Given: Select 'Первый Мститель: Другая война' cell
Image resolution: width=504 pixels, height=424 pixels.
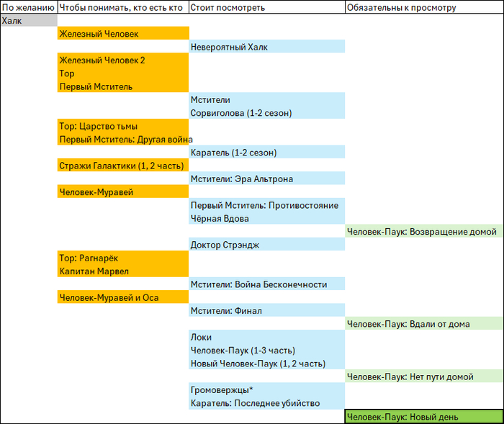Looking at the screenshot, I should point(123,139).
